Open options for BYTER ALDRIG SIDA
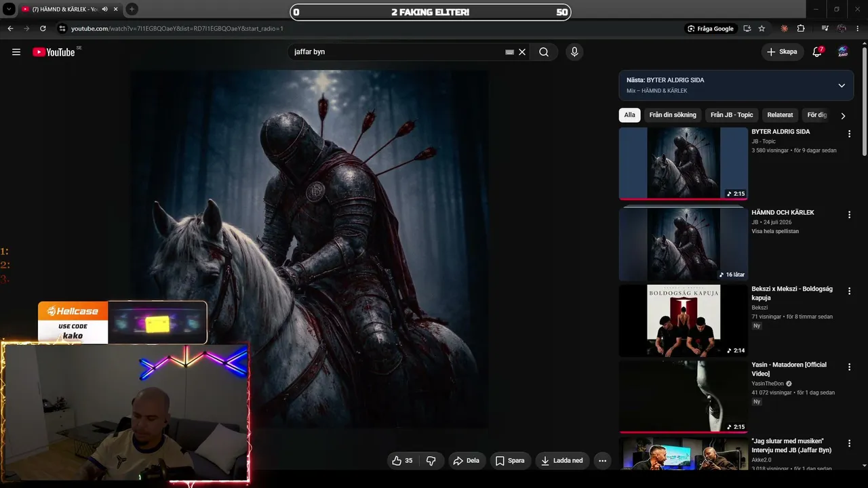Viewport: 868px width, 488px height. 849,134
